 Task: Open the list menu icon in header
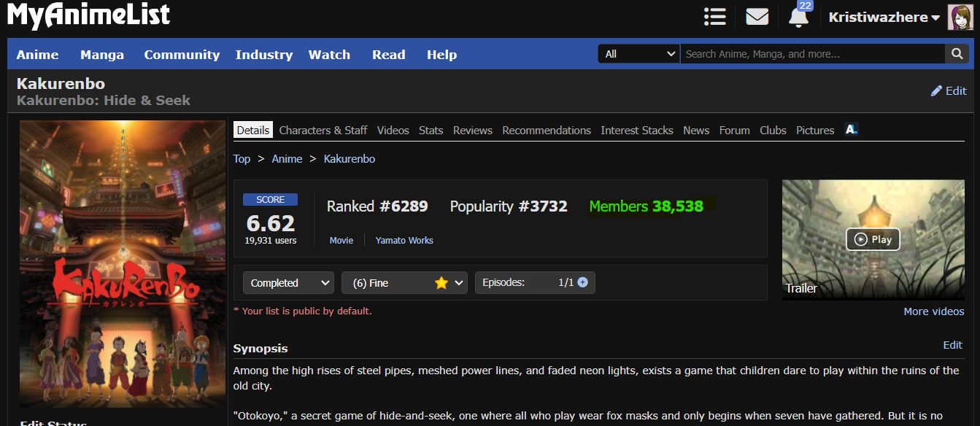(x=714, y=16)
